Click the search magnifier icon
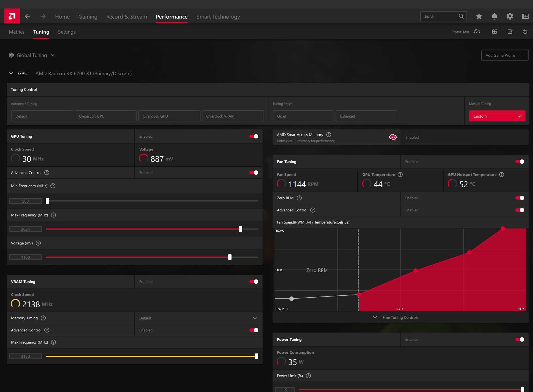533x392 pixels. pyautogui.click(x=461, y=16)
